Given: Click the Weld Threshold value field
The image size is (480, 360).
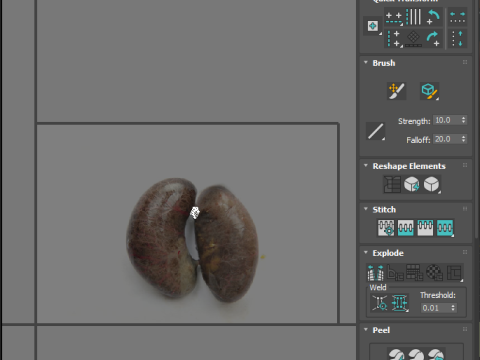Looking at the screenshot, I should click(x=435, y=308).
